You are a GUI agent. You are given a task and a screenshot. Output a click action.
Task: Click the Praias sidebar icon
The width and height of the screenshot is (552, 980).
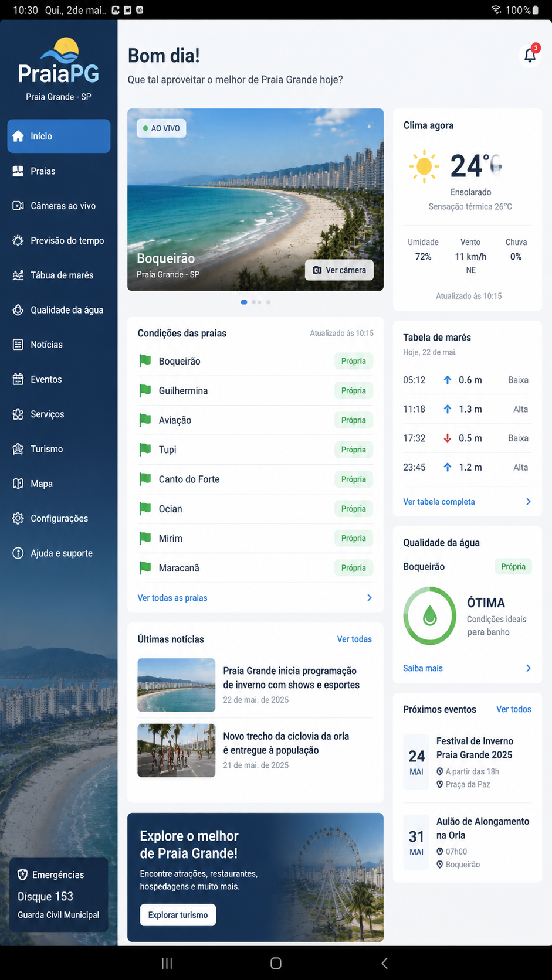[x=18, y=171]
